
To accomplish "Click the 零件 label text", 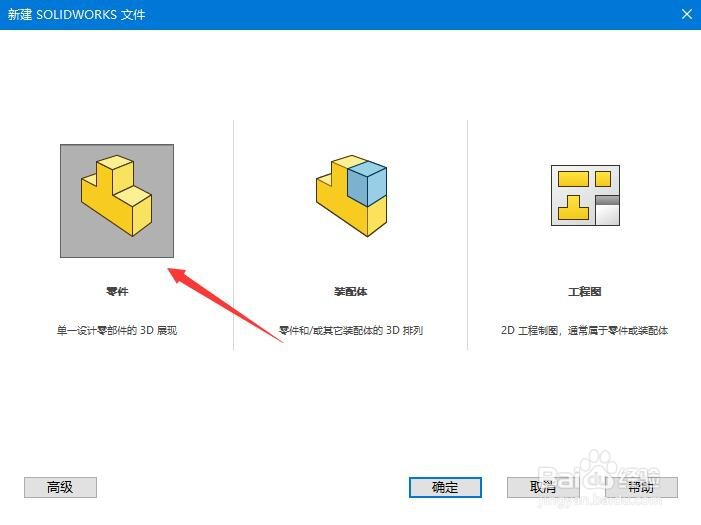I will 117,292.
